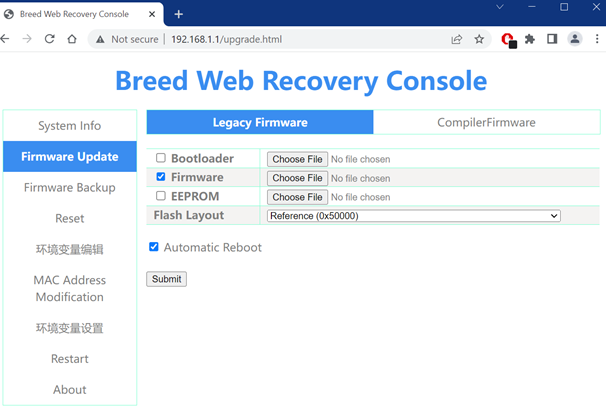
Task: Expand the Flash Layout dropdown
Action: pyautogui.click(x=413, y=216)
